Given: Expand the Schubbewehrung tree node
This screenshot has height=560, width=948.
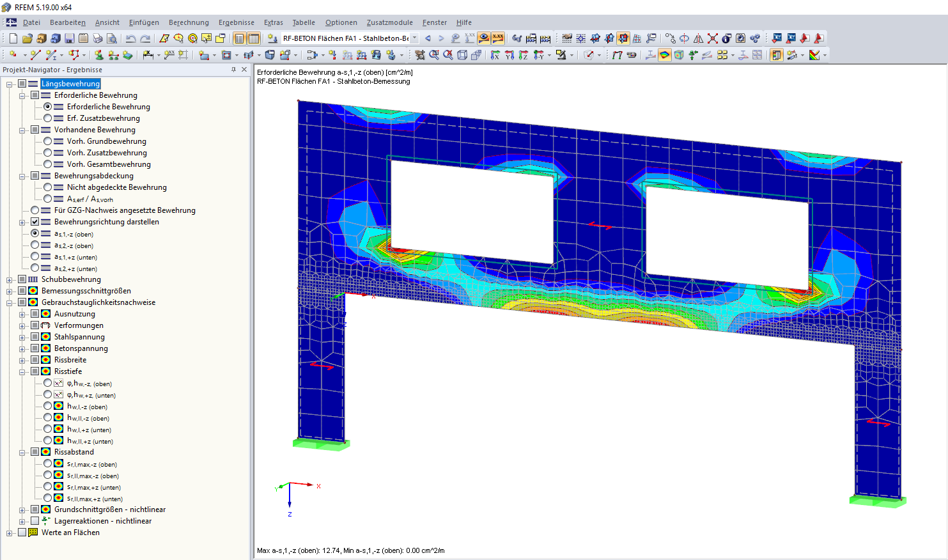Looking at the screenshot, I should [x=10, y=279].
